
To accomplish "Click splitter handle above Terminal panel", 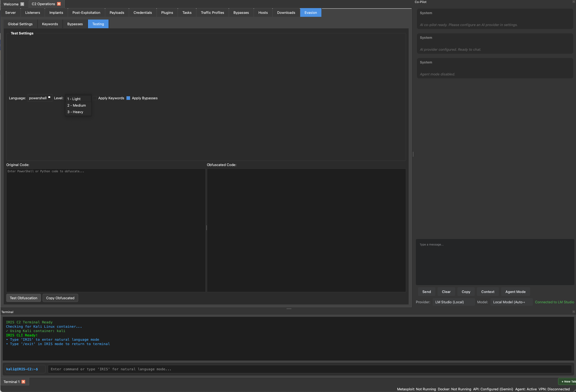I will point(289,309).
